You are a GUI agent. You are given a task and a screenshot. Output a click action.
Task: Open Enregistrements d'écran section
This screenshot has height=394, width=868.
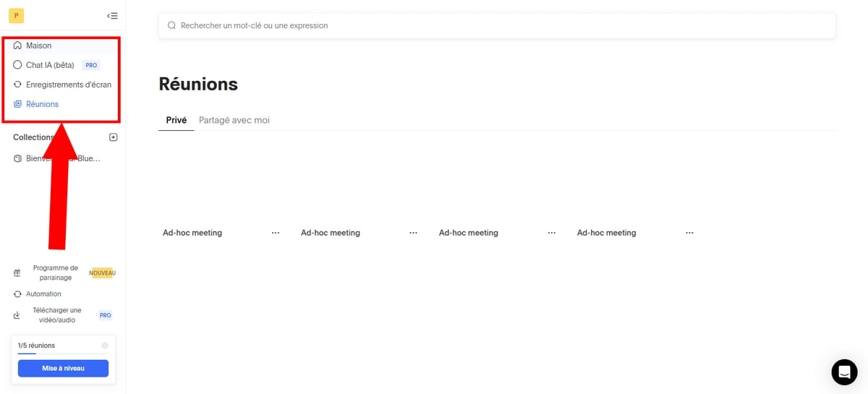[68, 85]
